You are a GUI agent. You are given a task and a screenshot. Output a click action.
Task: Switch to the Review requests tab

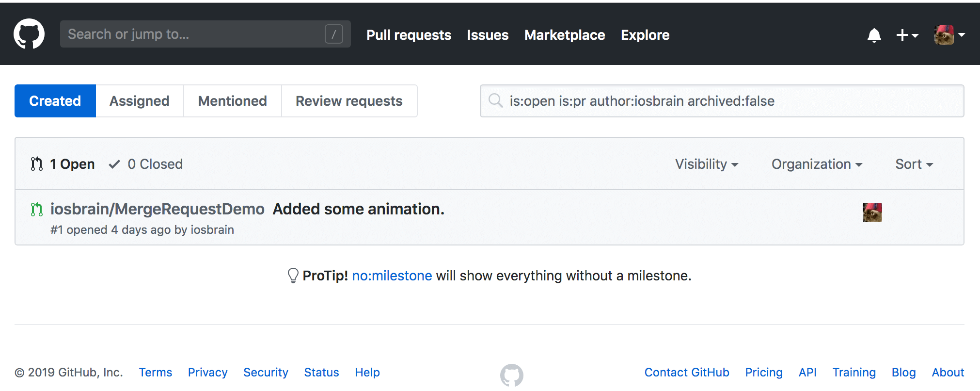pos(349,101)
